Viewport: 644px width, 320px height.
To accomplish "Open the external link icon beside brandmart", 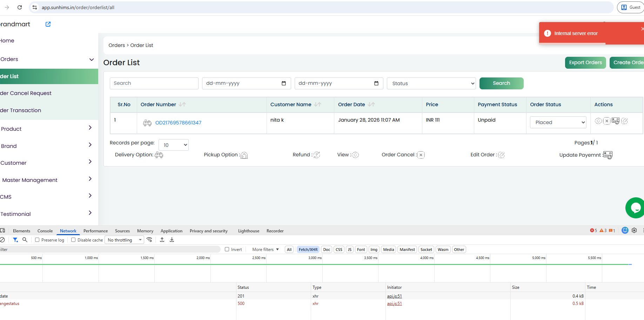I will tap(48, 24).
